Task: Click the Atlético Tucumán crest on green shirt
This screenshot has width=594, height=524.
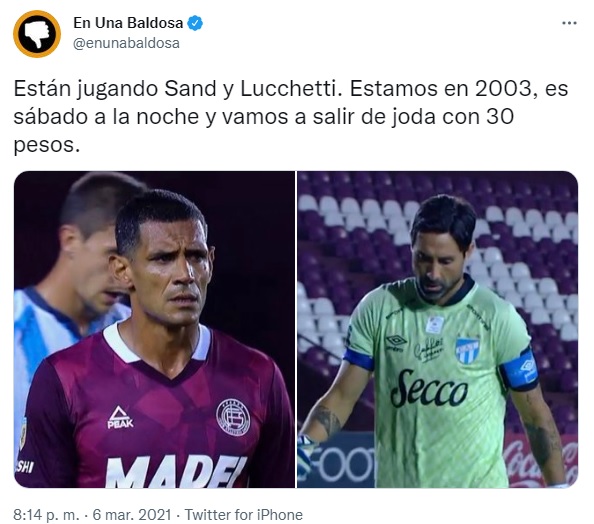Action: (x=467, y=350)
